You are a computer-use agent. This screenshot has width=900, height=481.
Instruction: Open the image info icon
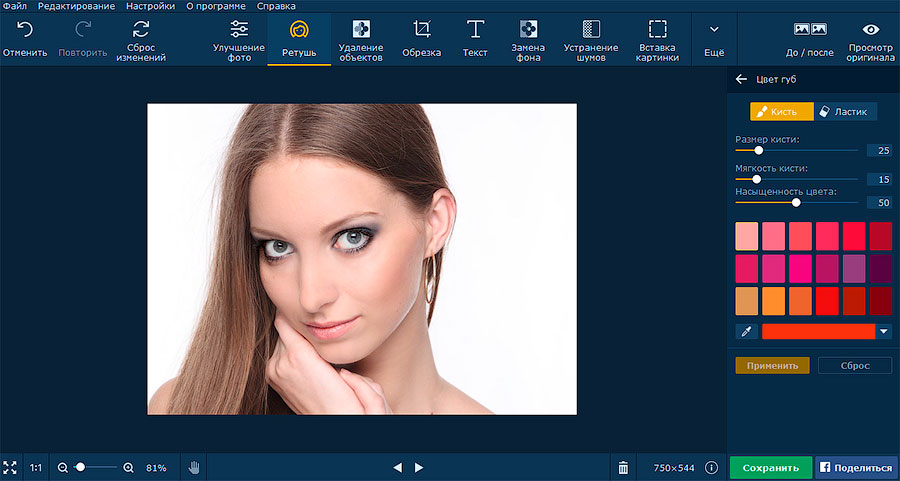(712, 468)
